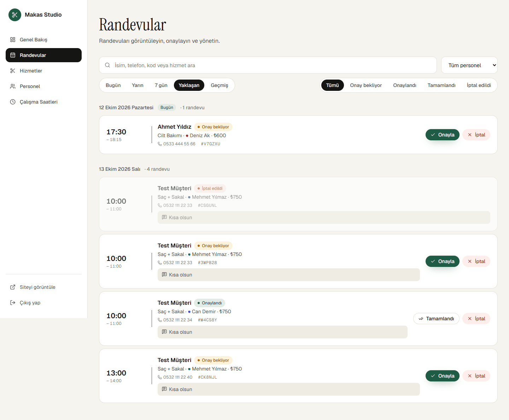Cancel the Can Demir appointment with İptal
Image resolution: width=509 pixels, height=420 pixels.
[476, 319]
